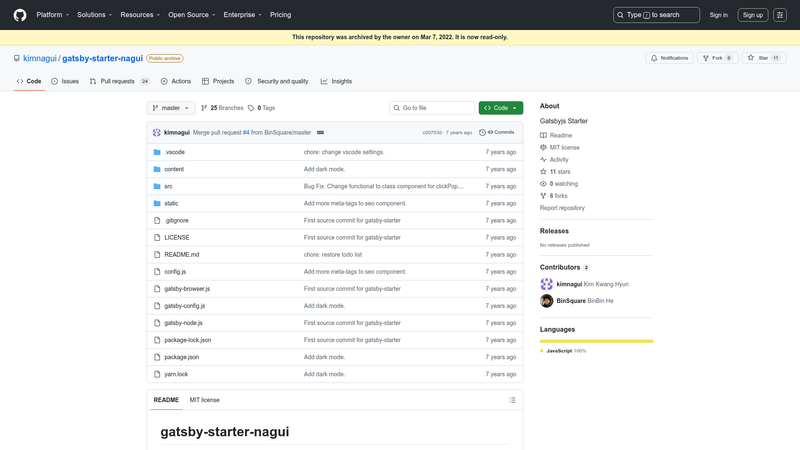Viewport: 800px width, 450px height.
Task: Click the Sign in link
Action: pyautogui.click(x=718, y=15)
